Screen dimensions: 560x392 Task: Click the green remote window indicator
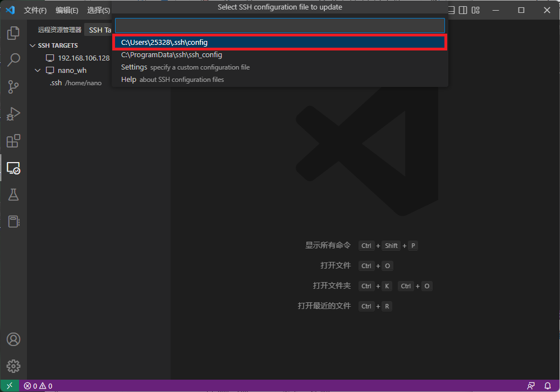(10, 386)
